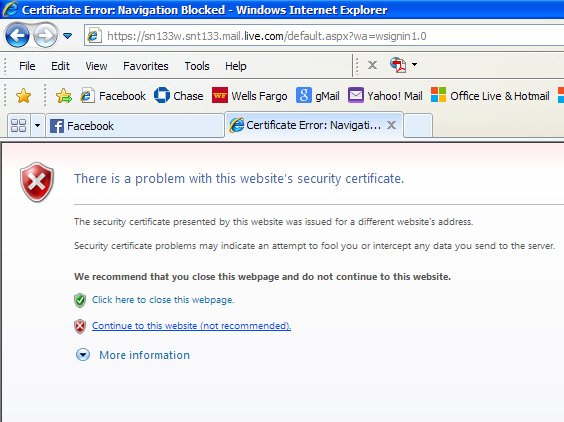Expand the recent pages dropdown arrow

point(67,36)
